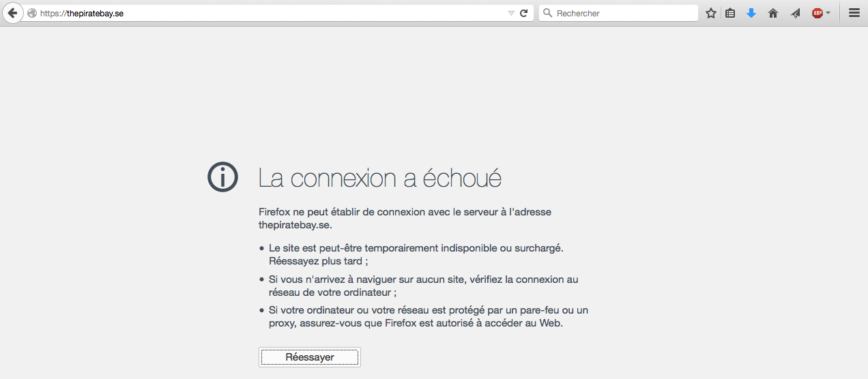The width and height of the screenshot is (868, 379).
Task: Click the Réessayer button
Action: click(310, 357)
